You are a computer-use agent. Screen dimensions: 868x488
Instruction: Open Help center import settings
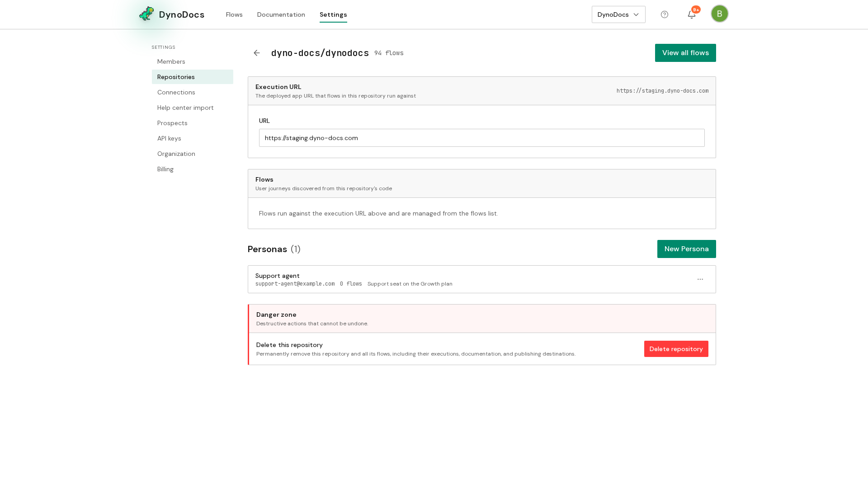click(x=193, y=108)
